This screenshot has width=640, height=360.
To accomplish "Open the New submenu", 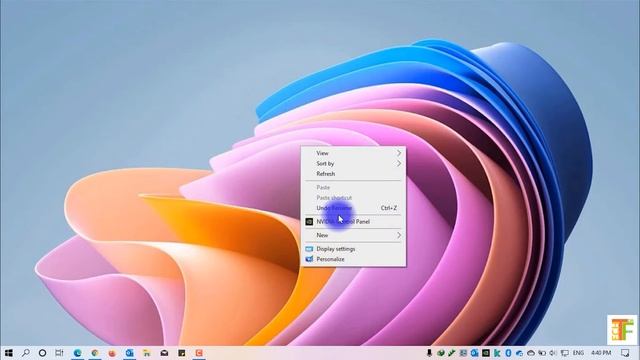I will tap(353, 235).
